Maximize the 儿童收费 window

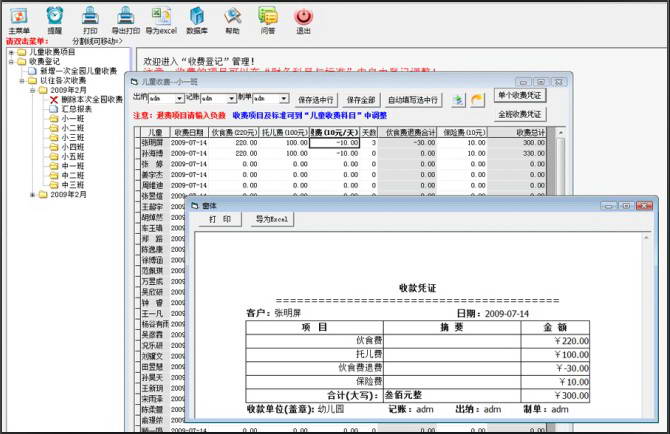(x=541, y=82)
